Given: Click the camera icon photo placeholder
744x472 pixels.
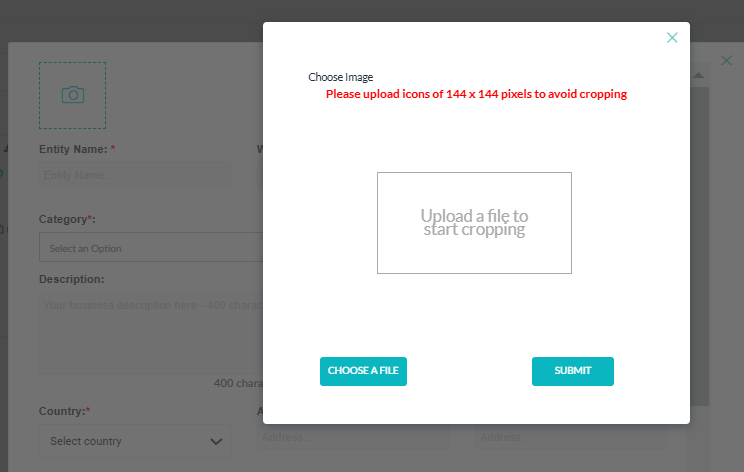Looking at the screenshot, I should click(73, 95).
